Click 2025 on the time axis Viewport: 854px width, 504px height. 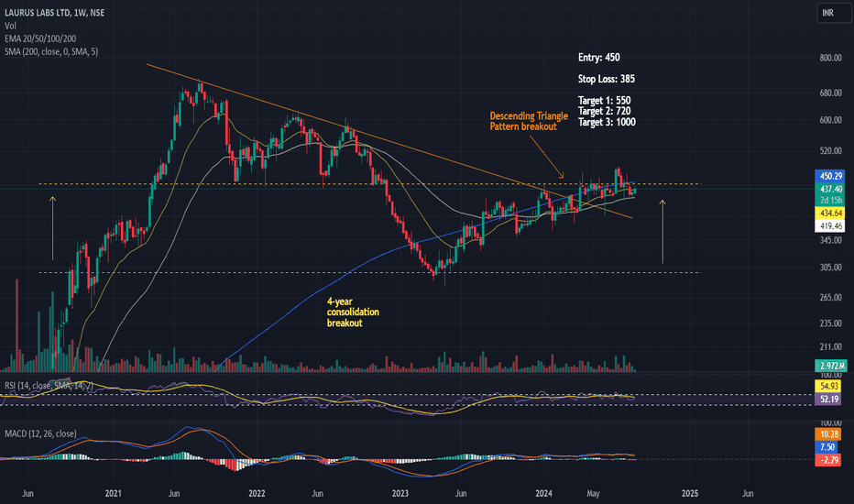(x=689, y=494)
